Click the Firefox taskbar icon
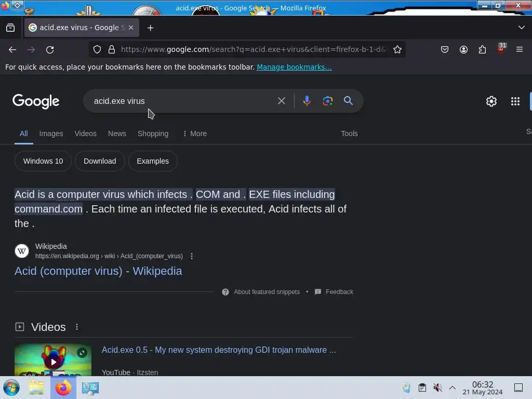The height and width of the screenshot is (399, 532). tap(63, 388)
